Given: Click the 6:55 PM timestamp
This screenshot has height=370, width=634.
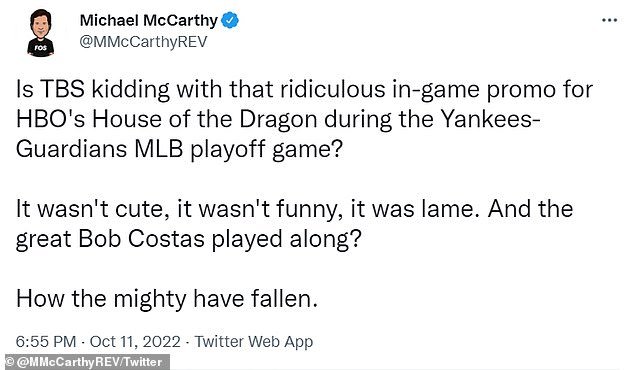Looking at the screenshot, I should [46, 341].
